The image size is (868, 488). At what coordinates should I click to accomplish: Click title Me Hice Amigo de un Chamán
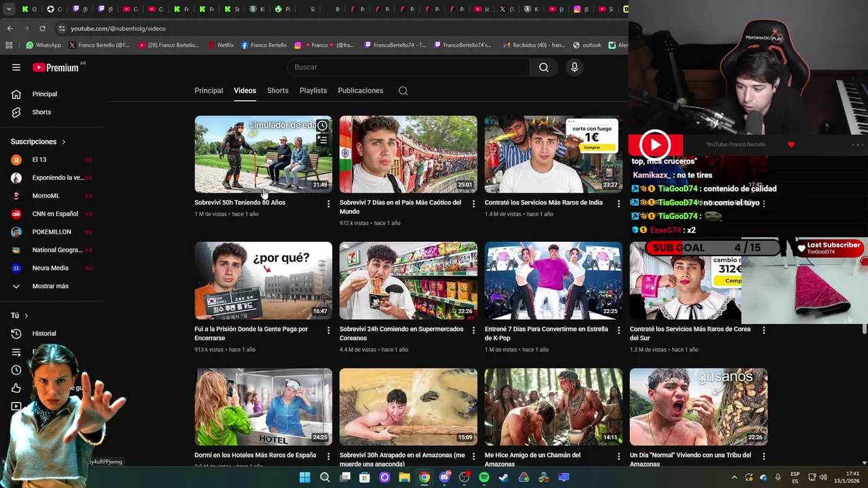(532, 460)
